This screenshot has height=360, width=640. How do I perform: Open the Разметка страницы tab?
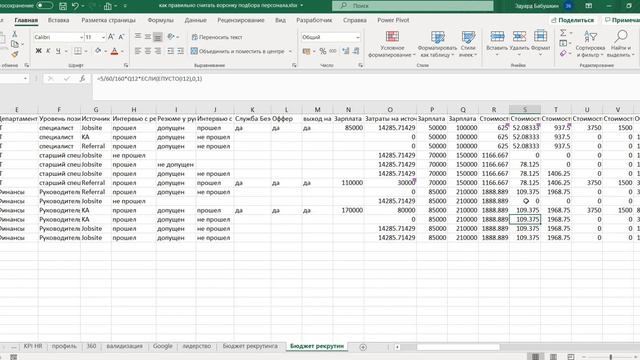108,20
